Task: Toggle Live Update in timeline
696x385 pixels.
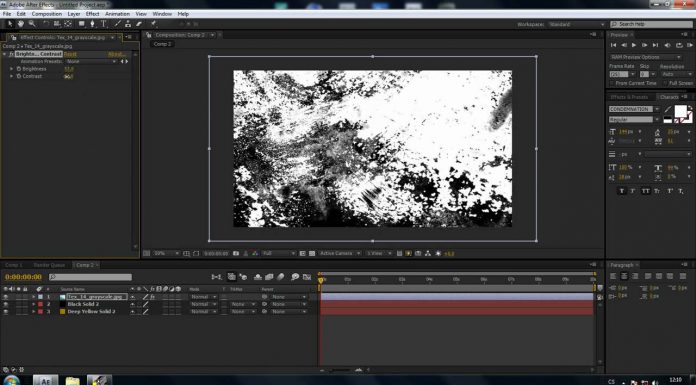Action: [x=232, y=277]
